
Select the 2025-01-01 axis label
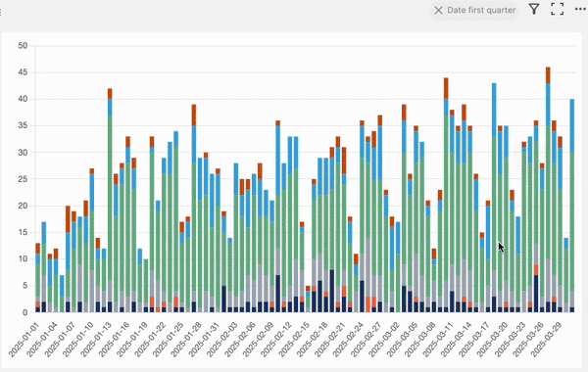pyautogui.click(x=24, y=340)
